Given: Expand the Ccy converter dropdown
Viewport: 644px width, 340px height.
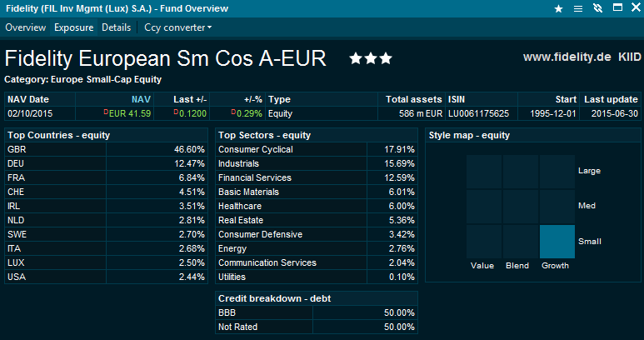Looking at the screenshot, I should (x=177, y=27).
